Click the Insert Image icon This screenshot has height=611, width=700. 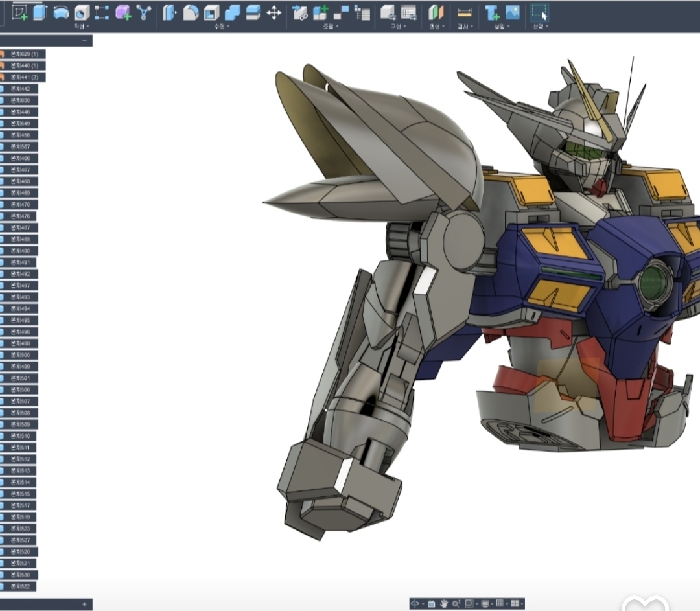(513, 12)
